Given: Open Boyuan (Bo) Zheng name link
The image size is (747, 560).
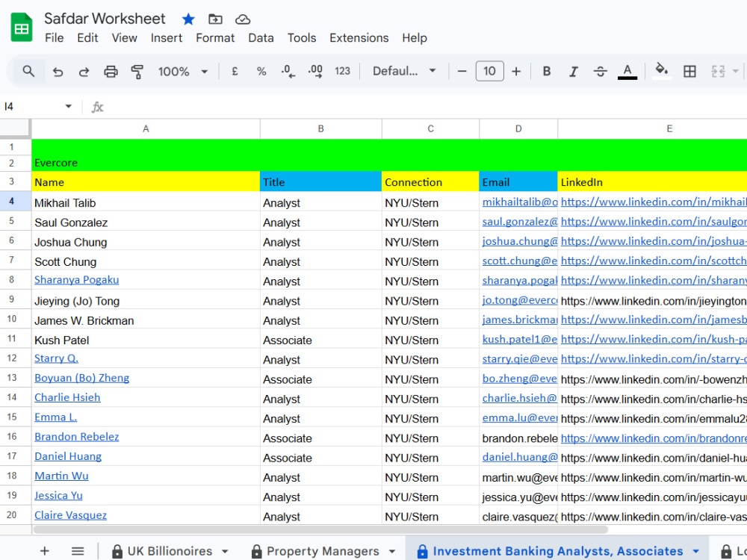Looking at the screenshot, I should [82, 378].
